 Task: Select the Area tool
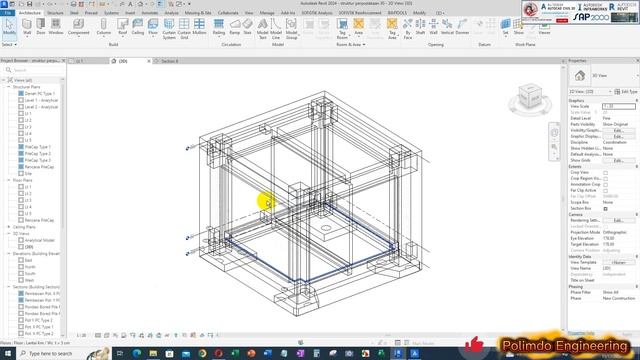tap(358, 27)
